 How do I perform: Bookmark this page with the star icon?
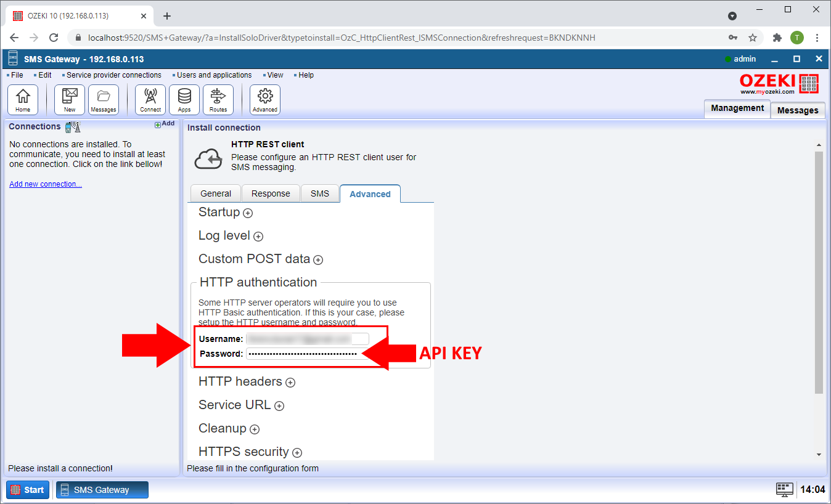(753, 38)
